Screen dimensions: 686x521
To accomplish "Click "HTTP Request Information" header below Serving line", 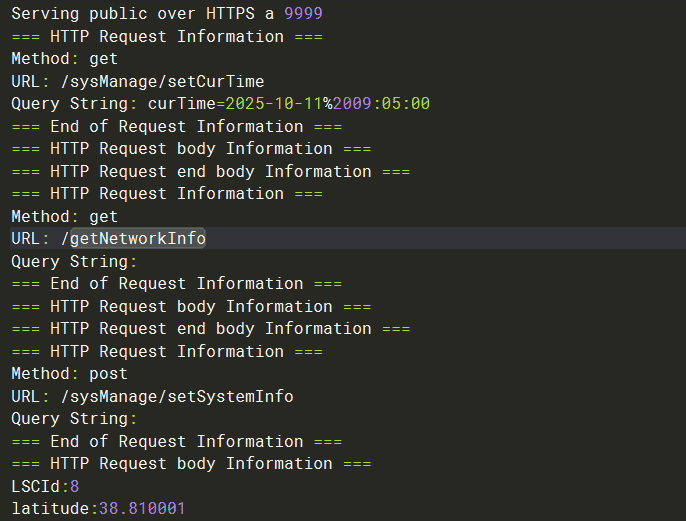I will pyautogui.click(x=167, y=36).
